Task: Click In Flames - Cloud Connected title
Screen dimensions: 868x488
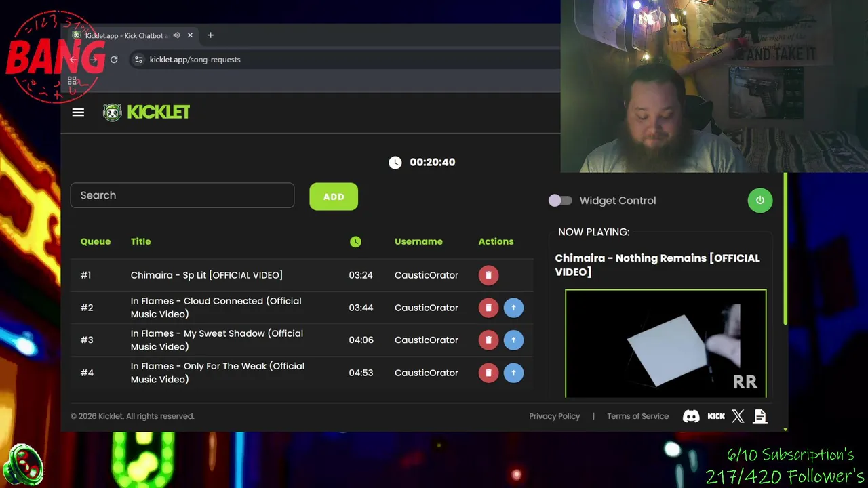Action: click(216, 308)
